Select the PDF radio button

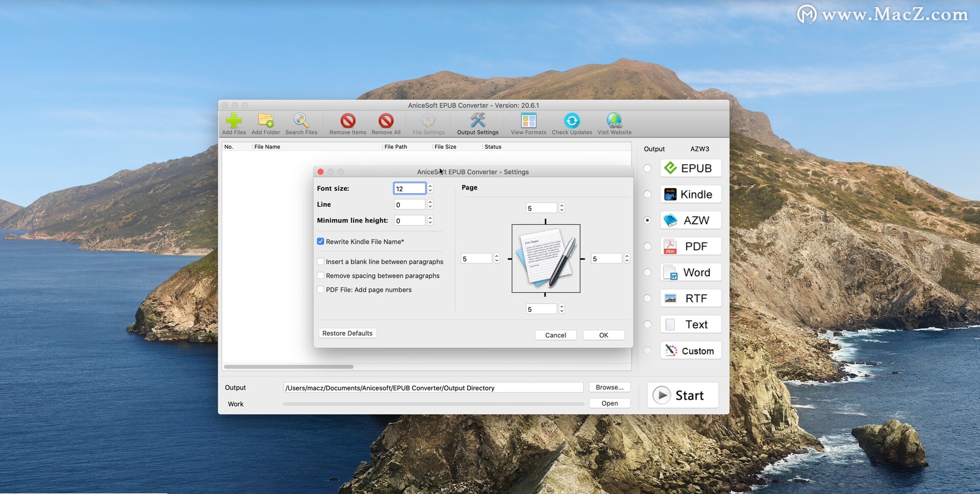click(647, 246)
